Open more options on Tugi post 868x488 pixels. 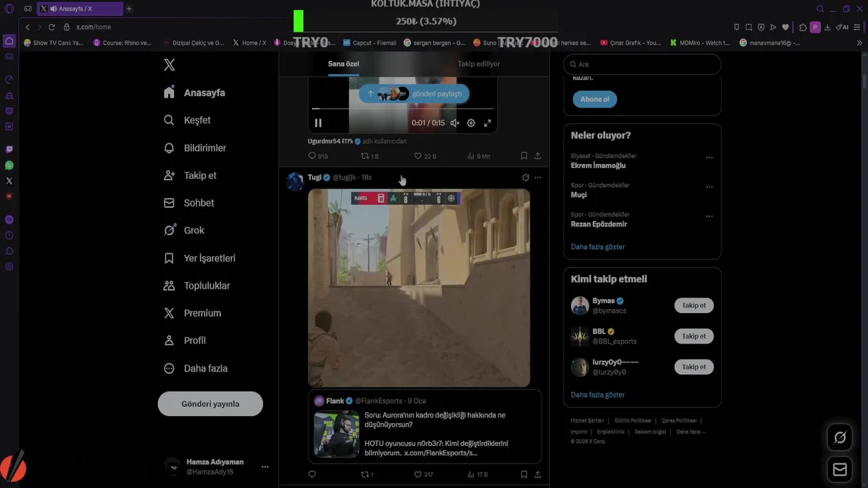(538, 178)
